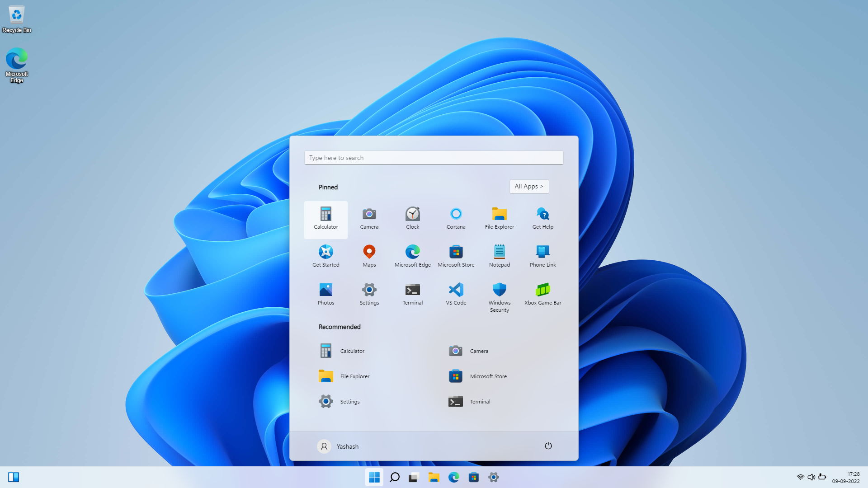
Task: Click the power button
Action: coord(548,446)
